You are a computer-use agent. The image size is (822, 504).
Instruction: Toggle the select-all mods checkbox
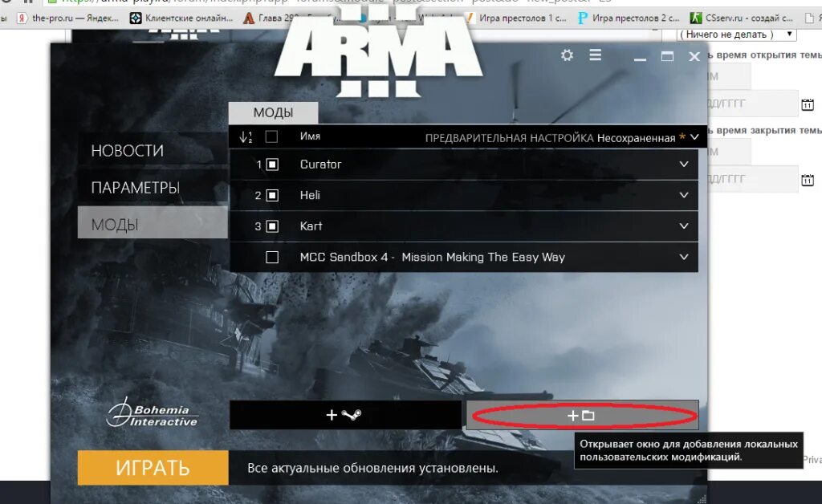[271, 136]
